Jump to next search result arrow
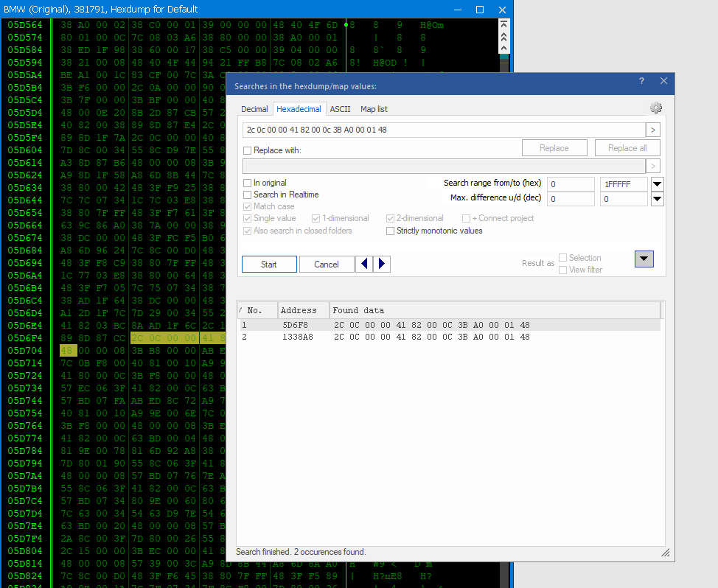 click(382, 264)
